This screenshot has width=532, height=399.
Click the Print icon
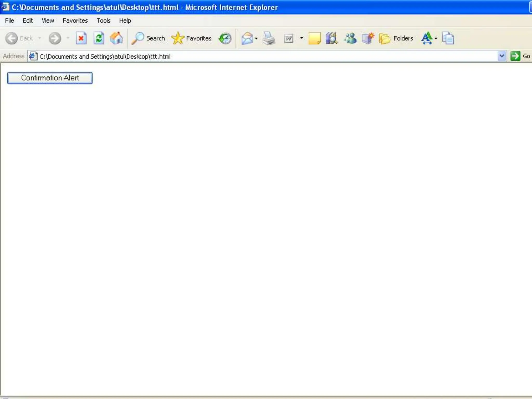pyautogui.click(x=269, y=38)
